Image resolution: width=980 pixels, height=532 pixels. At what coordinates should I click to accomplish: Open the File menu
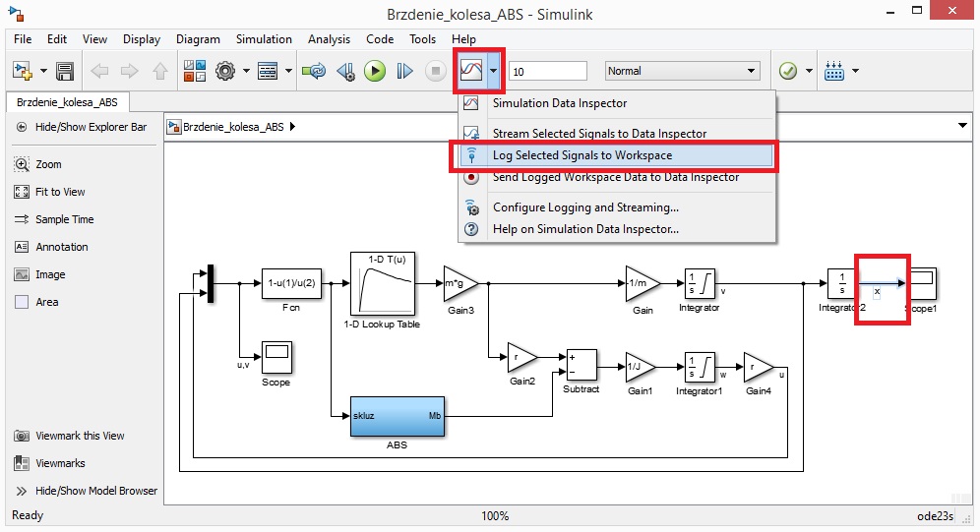[x=23, y=38]
